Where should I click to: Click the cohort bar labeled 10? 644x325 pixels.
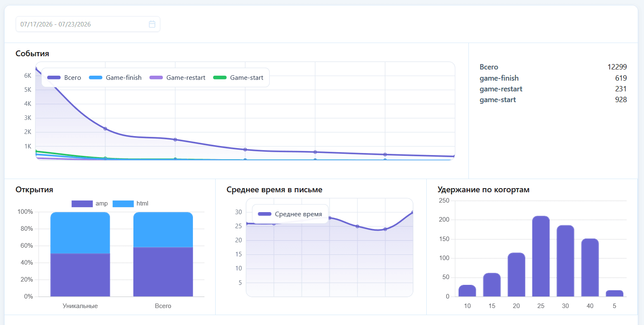467,291
